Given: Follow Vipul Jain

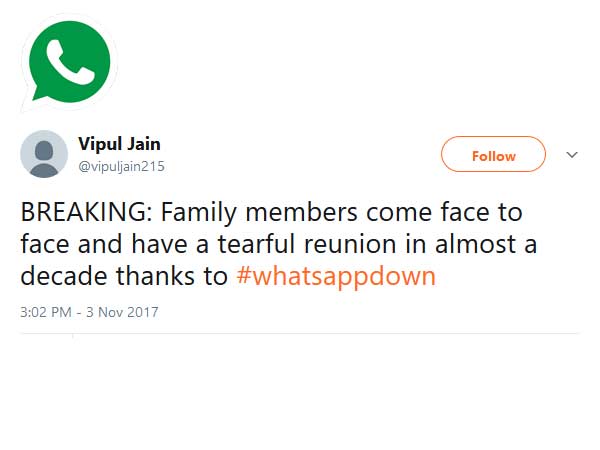Looking at the screenshot, I should coord(493,155).
